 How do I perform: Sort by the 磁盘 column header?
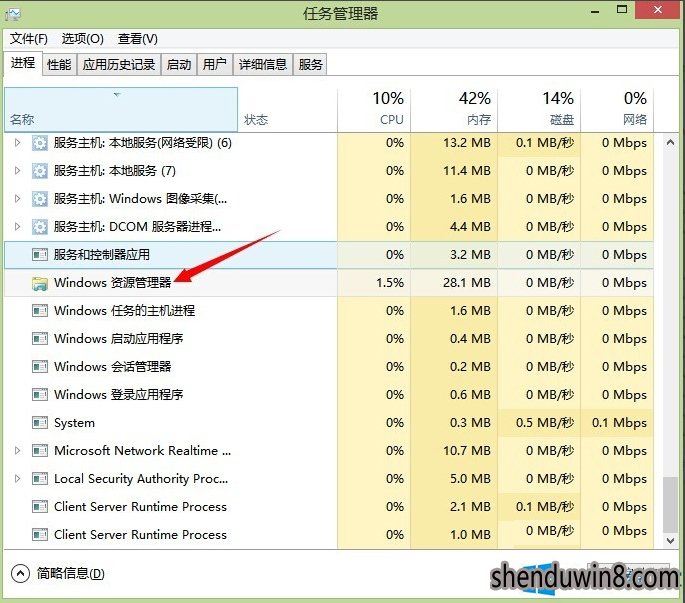pyautogui.click(x=539, y=110)
